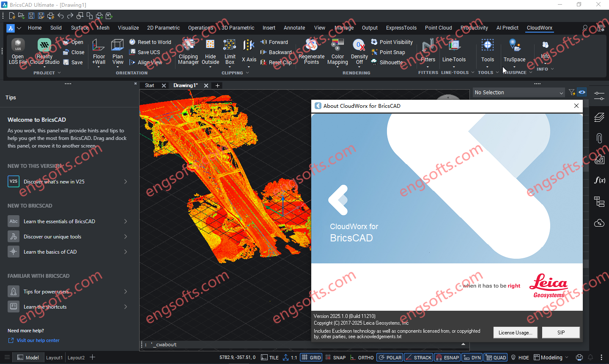Toggle ESNAP in status bar
Viewport: 609px width, 364px height.
pos(447,358)
